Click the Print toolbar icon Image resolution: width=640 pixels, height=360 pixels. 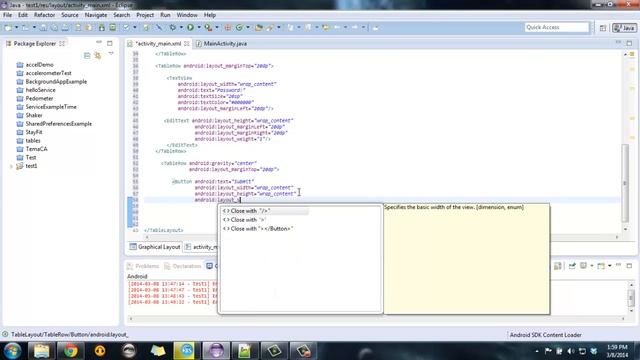click(x=65, y=27)
